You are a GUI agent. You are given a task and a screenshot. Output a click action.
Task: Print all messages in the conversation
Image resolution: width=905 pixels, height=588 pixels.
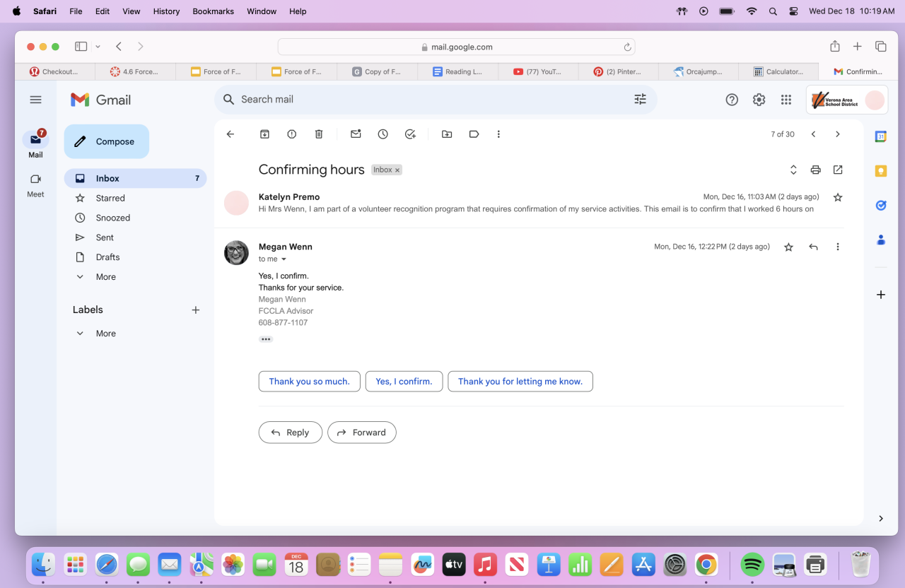(x=815, y=170)
